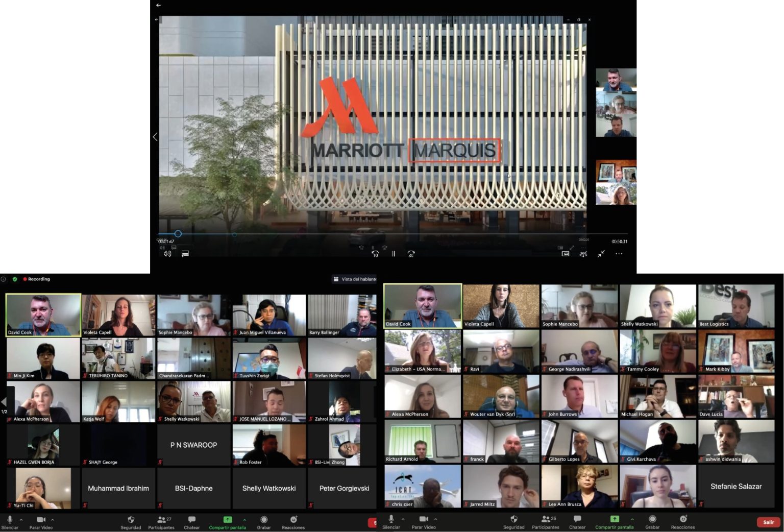The height and width of the screenshot is (532, 784).
Task: Select Katja Wolf video tile
Action: coord(118,402)
